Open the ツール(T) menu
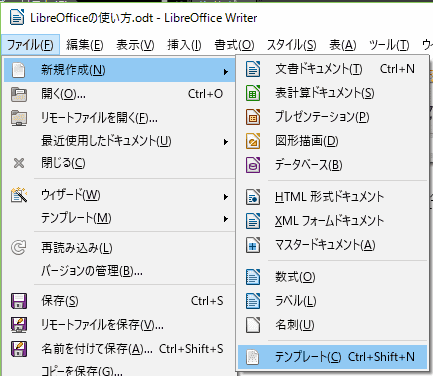Screen dimensions: 433x376 (x=389, y=44)
